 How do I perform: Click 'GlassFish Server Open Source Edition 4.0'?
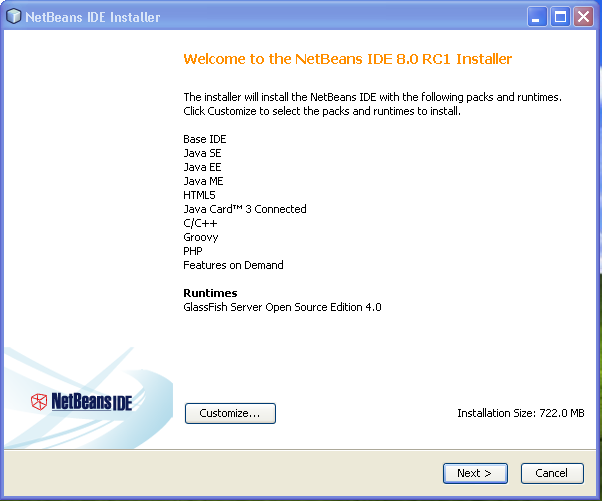coord(282,307)
